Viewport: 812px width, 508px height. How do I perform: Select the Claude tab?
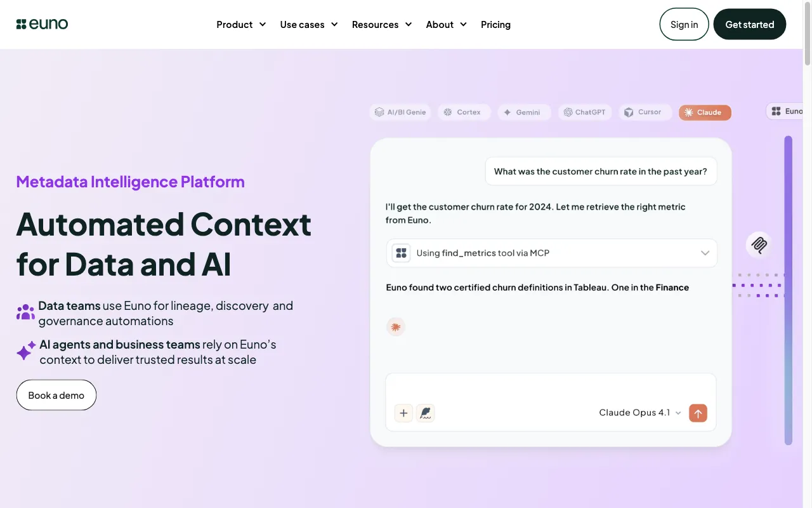pyautogui.click(x=705, y=112)
